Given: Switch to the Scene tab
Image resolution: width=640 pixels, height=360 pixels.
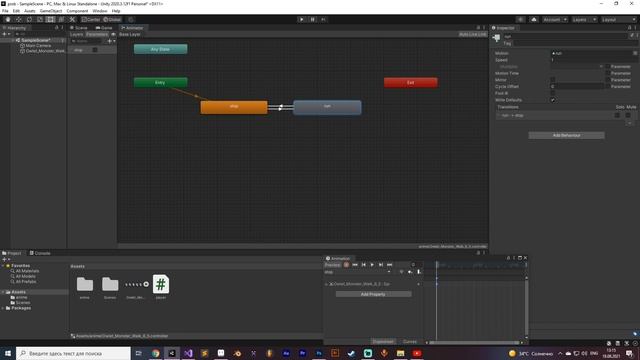Looking at the screenshot, I should pyautogui.click(x=79, y=28).
